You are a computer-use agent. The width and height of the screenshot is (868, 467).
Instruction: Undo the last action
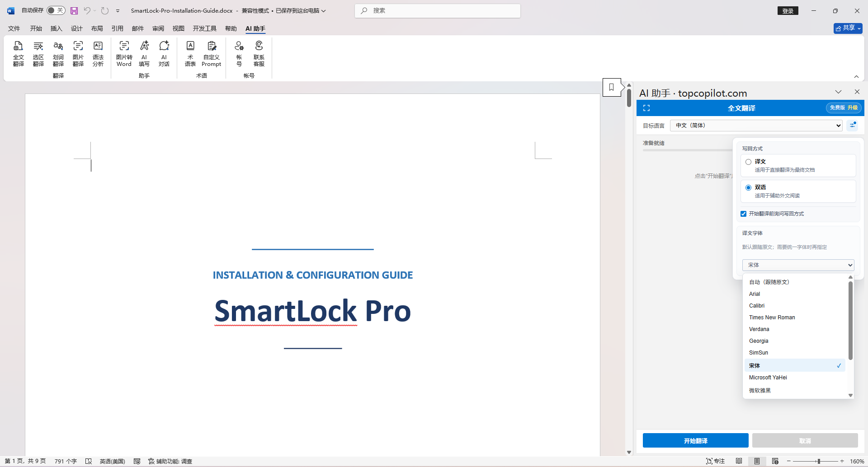coord(87,10)
